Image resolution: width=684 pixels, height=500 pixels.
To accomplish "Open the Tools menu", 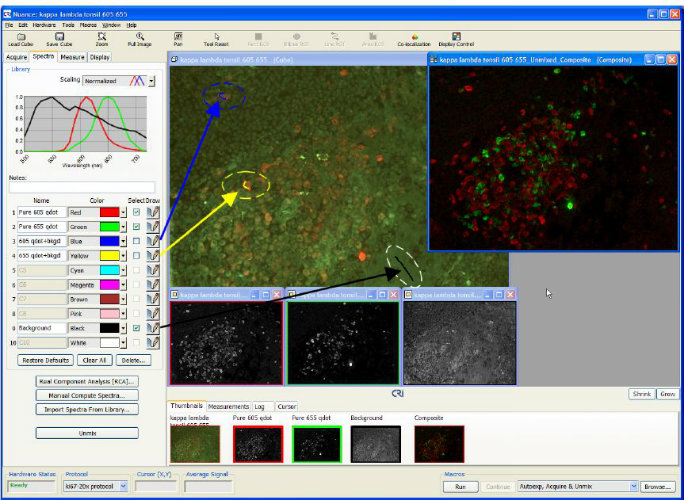I will (x=68, y=25).
